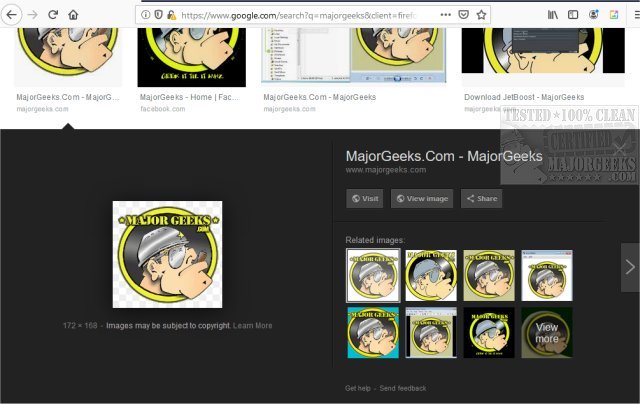Click the '172 × 168' image dimensions text
Screen dimensions: 640x404
[x=80, y=326]
